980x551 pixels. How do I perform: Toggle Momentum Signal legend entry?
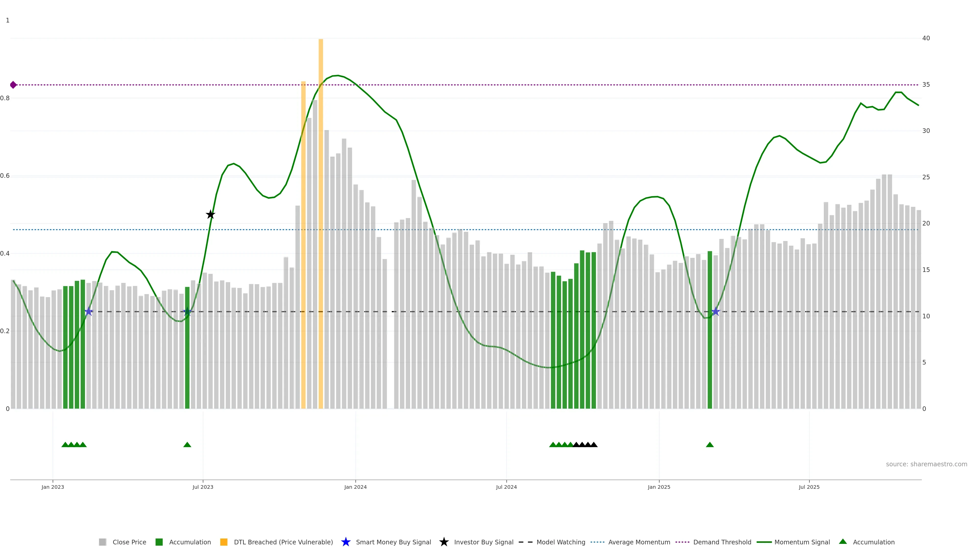coord(802,542)
